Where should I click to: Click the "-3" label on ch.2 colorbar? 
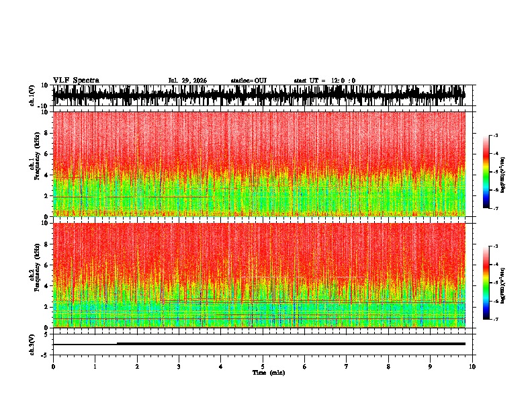[495, 246]
